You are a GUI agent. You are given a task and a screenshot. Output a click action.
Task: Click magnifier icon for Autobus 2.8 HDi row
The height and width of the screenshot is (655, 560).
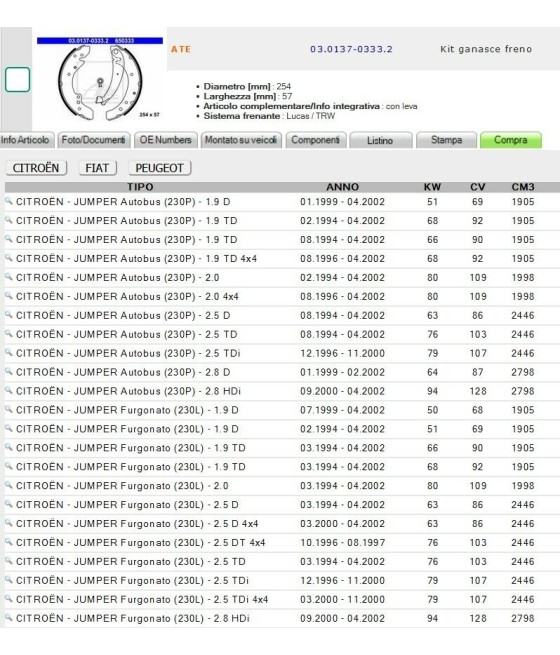point(9,391)
